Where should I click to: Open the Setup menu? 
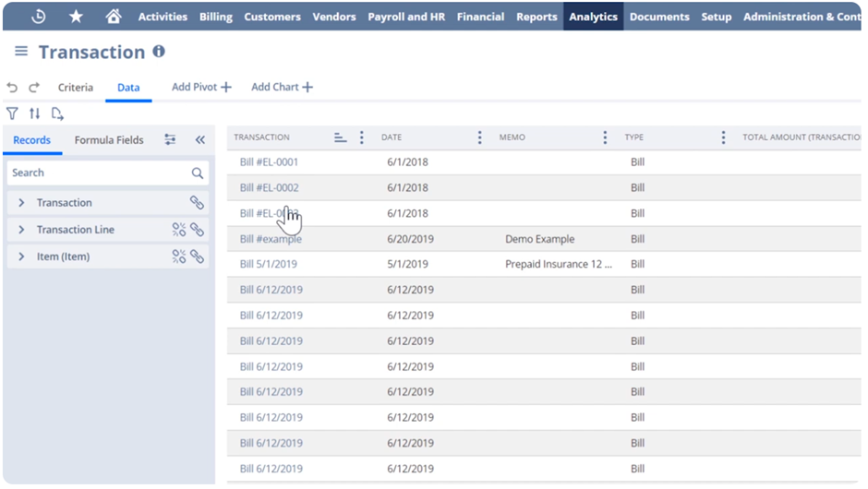pos(717,17)
